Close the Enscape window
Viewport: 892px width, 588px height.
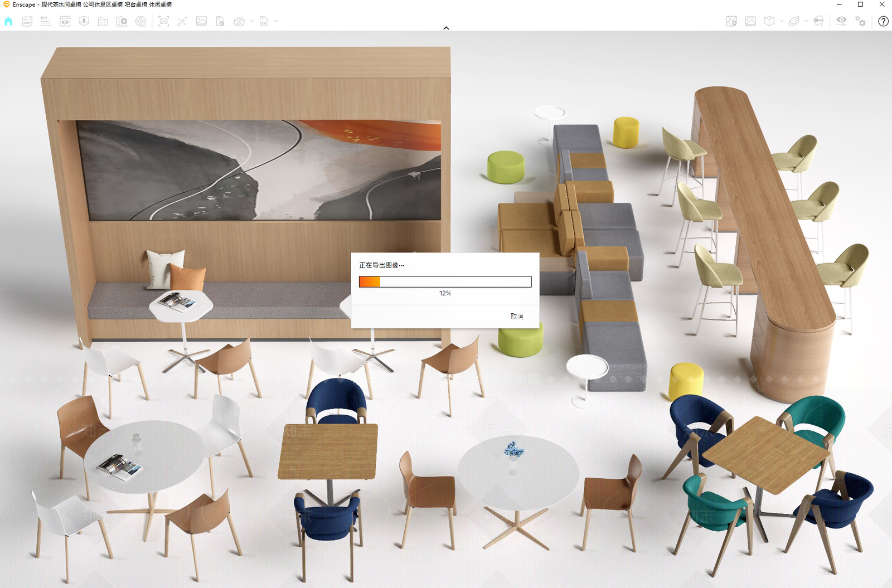pos(882,4)
